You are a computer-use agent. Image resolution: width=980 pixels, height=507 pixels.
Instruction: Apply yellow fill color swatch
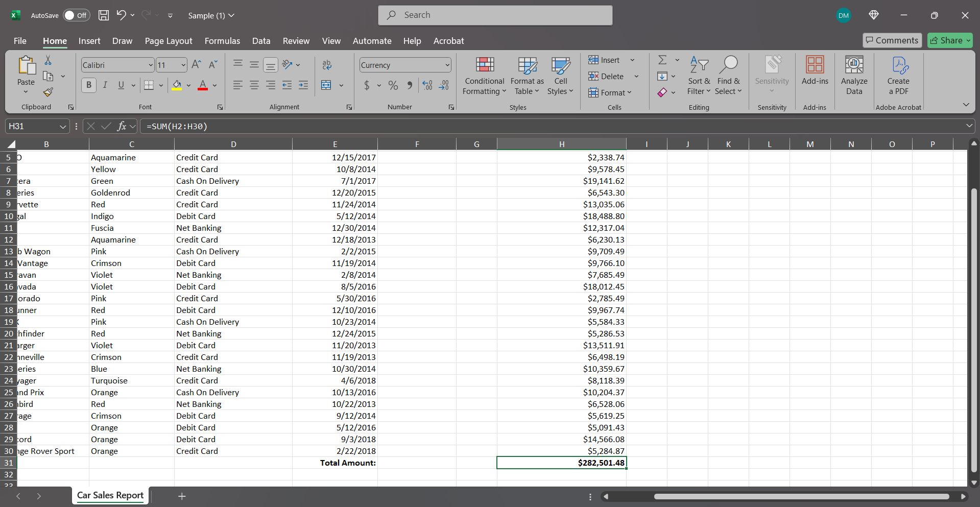point(177,85)
